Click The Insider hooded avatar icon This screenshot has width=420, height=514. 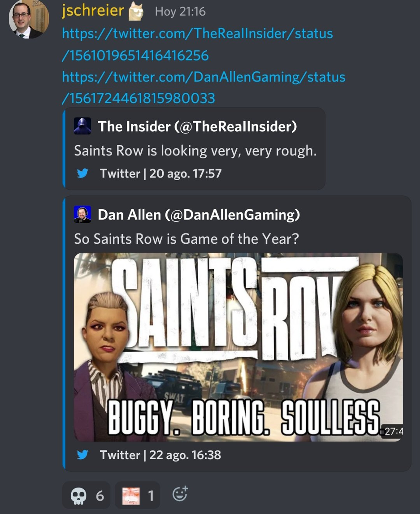pos(82,126)
